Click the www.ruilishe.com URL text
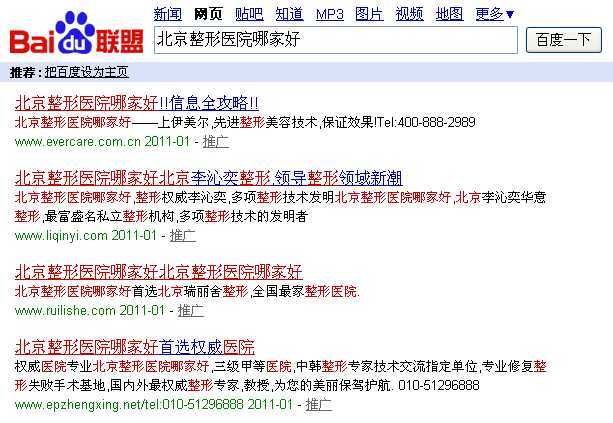This screenshot has width=613, height=423. pyautogui.click(x=65, y=310)
